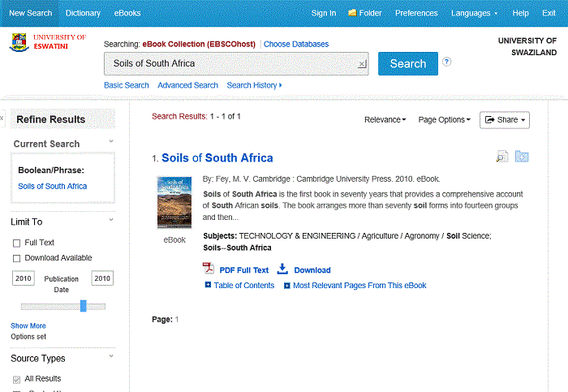Click the Soils of South Africa Boolean/Phrase link

[x=53, y=186]
